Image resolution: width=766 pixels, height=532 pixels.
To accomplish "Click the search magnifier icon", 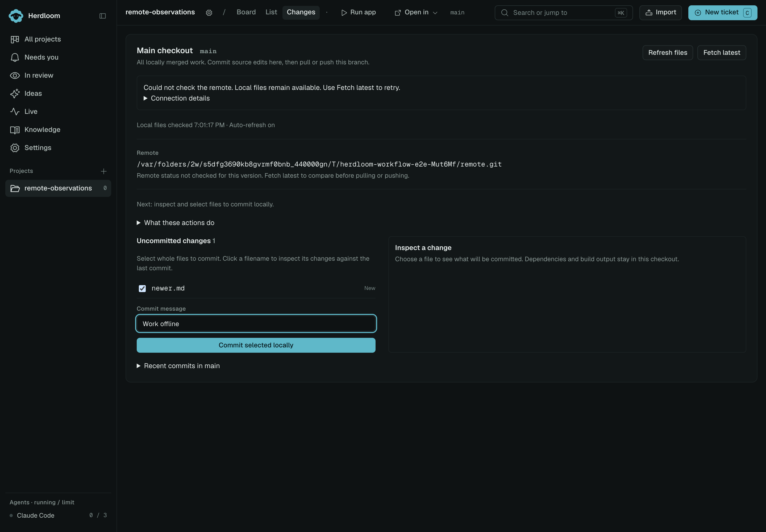I will [x=505, y=13].
